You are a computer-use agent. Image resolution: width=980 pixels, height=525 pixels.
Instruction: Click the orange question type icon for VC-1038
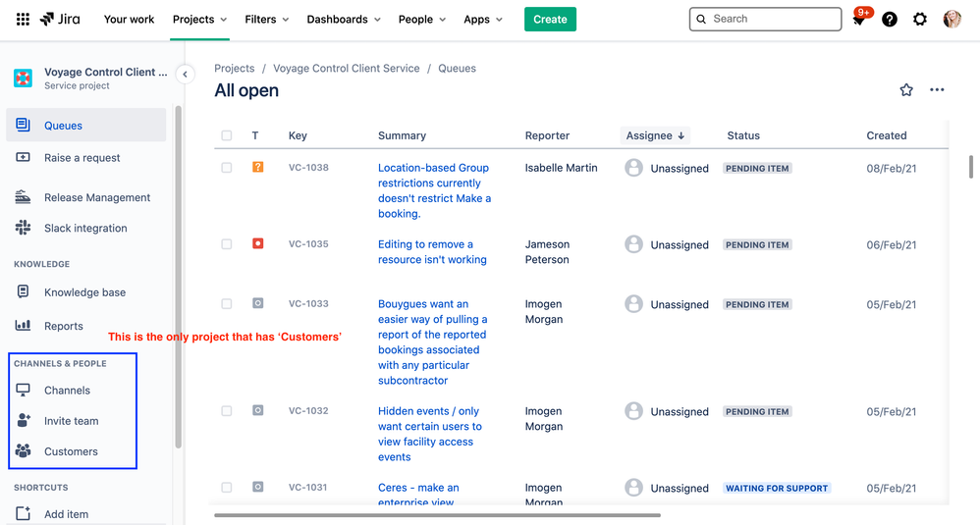pos(257,167)
